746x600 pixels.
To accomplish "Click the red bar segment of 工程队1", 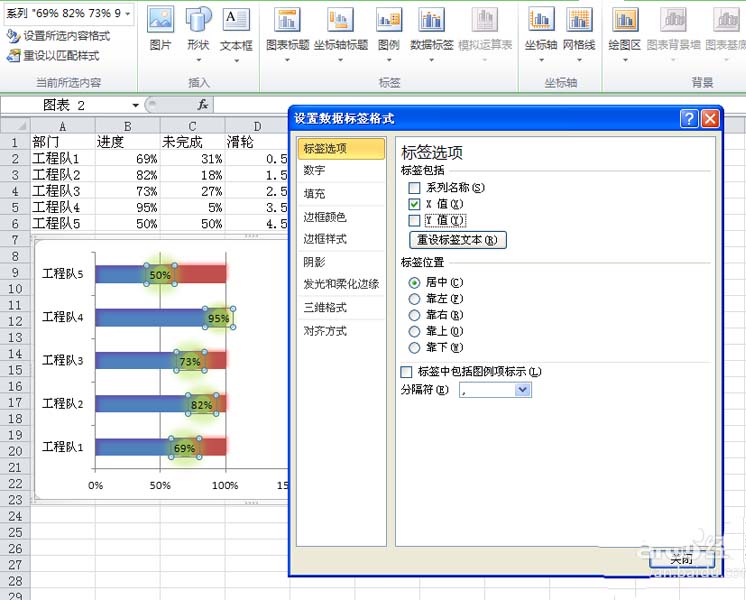I will click(x=214, y=447).
